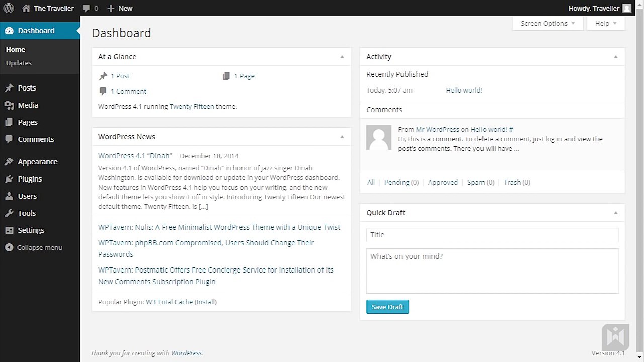This screenshot has height=362, width=644.
Task: Open the Postmatic Concierge Service article
Action: [216, 276]
